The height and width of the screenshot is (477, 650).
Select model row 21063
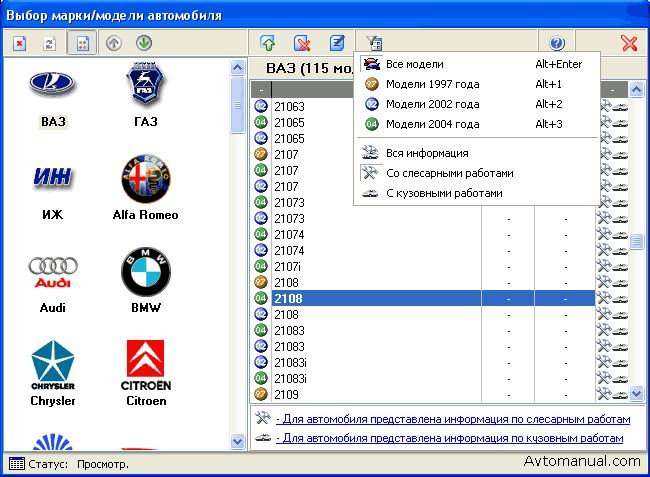click(x=313, y=107)
